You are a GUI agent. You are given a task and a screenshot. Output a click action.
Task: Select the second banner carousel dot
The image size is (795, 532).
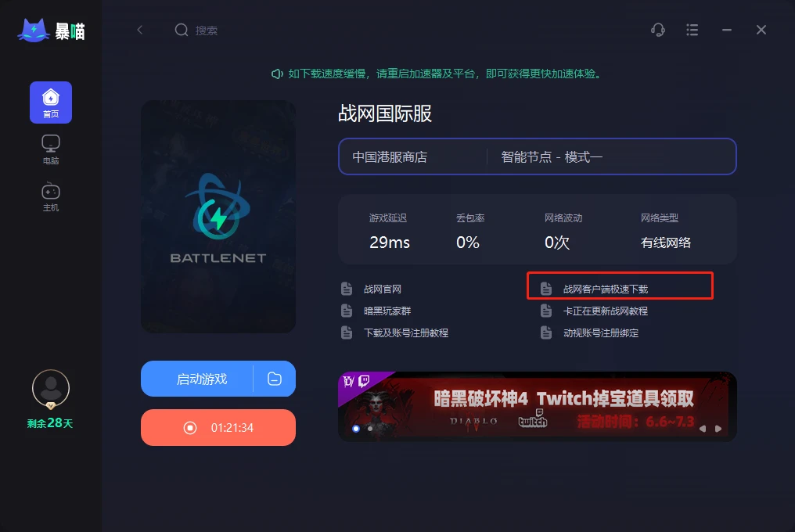point(370,429)
